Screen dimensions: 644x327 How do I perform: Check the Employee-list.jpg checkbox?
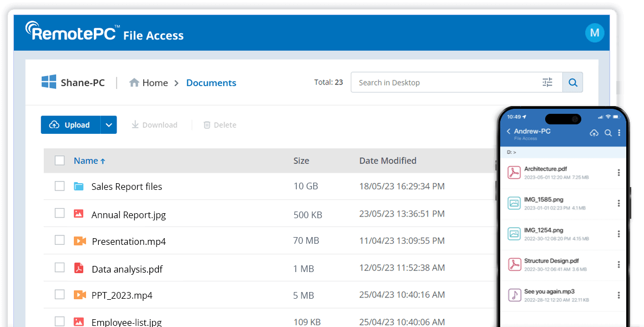click(x=59, y=321)
